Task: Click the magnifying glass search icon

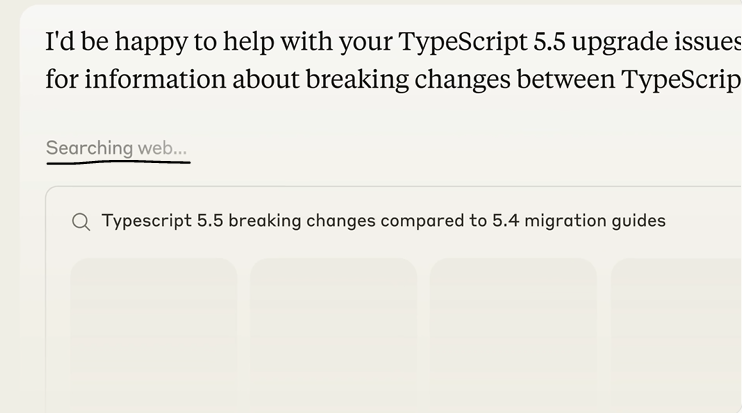Action: (81, 221)
